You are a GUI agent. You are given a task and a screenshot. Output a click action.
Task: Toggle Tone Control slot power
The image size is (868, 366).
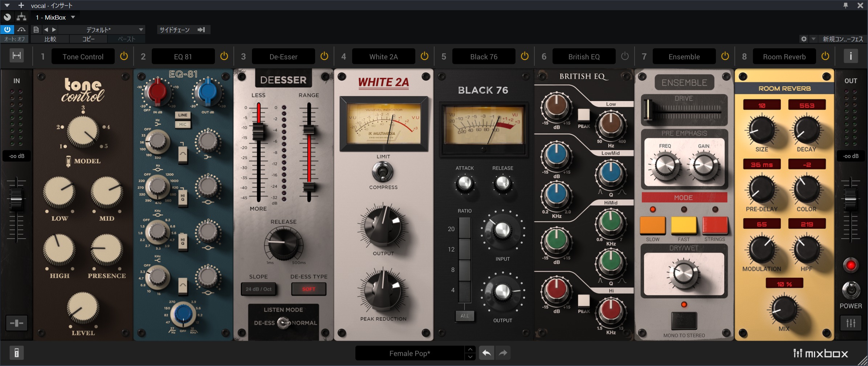tap(124, 56)
